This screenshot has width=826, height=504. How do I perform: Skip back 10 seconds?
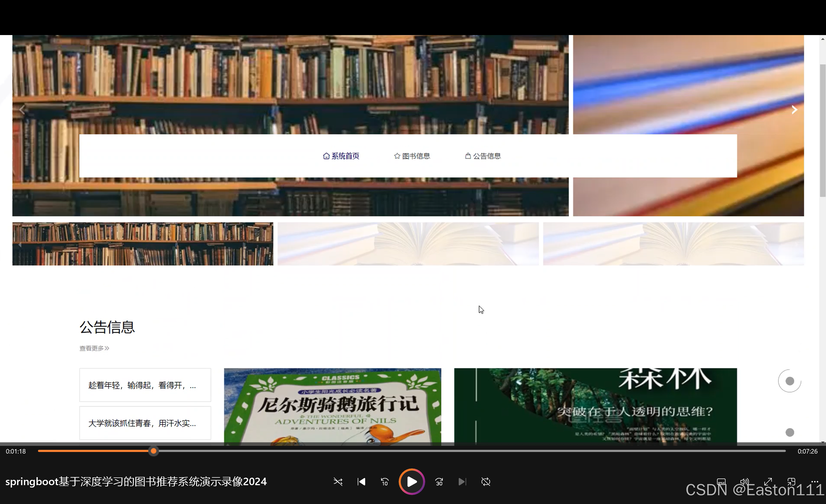coord(385,482)
